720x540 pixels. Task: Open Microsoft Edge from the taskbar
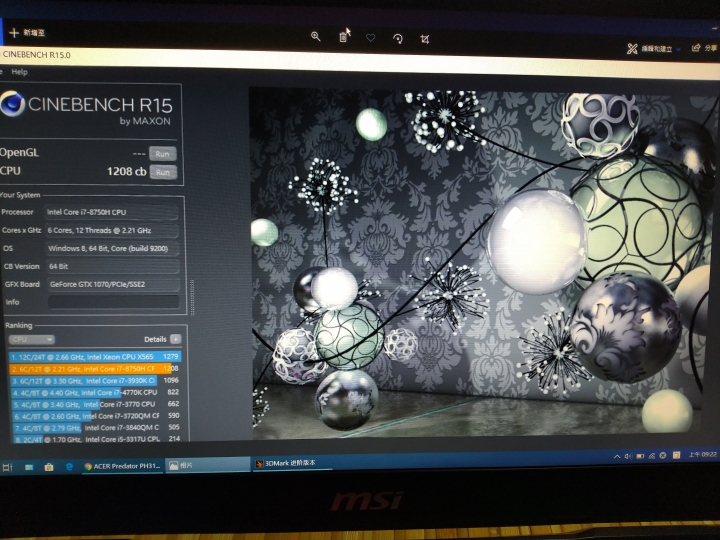[x=69, y=467]
